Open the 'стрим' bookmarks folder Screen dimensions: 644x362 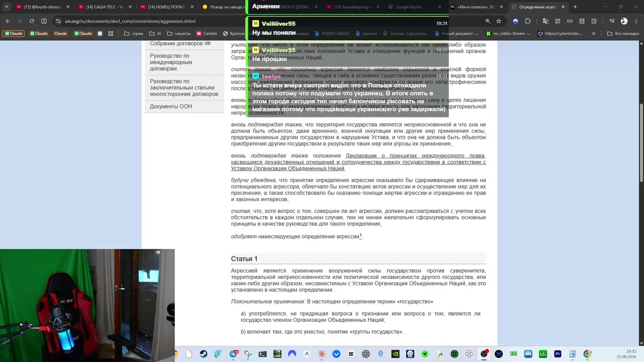pos(133,34)
